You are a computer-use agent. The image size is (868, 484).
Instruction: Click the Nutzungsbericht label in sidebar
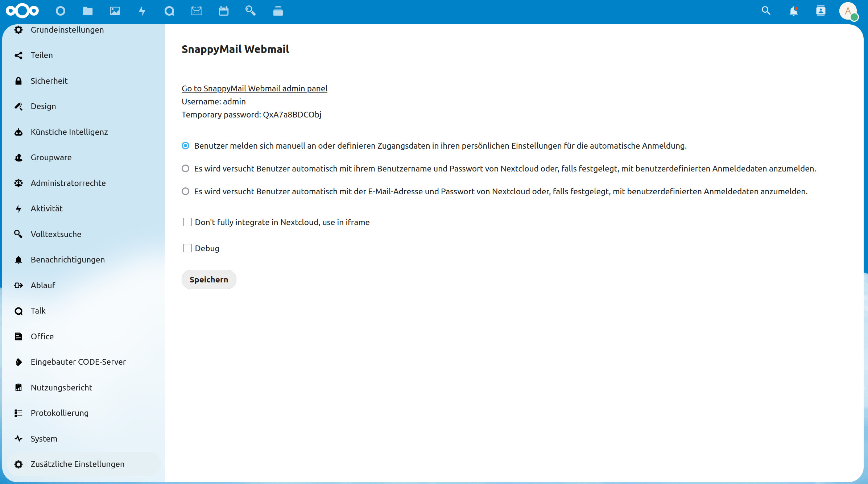62,388
